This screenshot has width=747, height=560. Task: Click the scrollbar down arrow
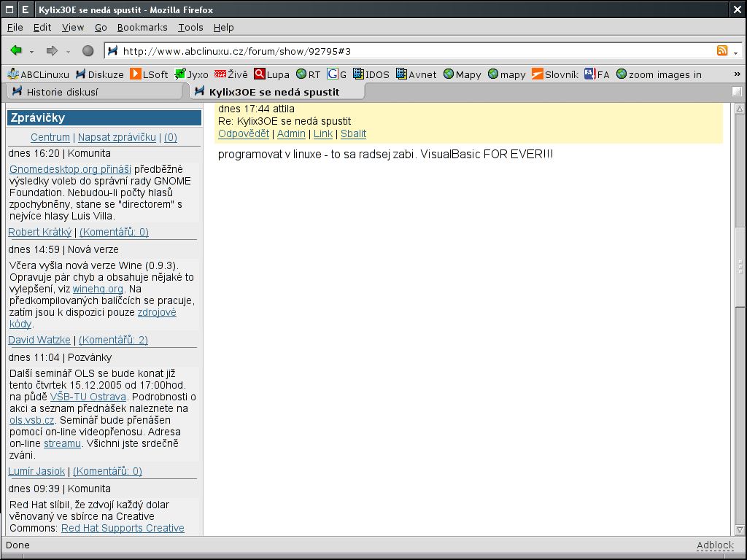pyautogui.click(x=740, y=529)
